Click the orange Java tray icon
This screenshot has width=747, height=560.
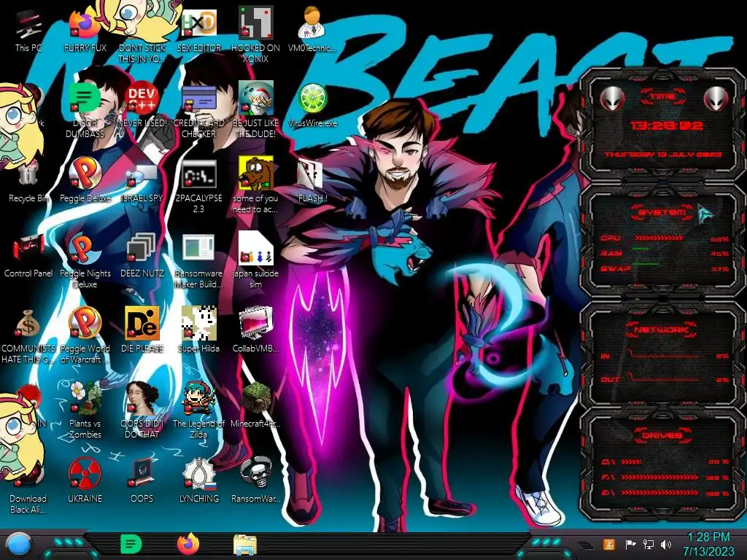pyautogui.click(x=609, y=544)
